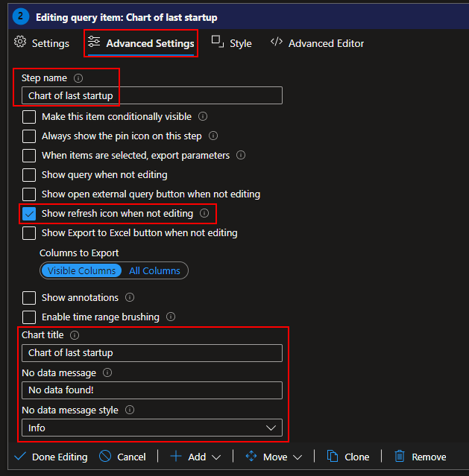
Task: Select All Columns export option
Action: tap(154, 271)
